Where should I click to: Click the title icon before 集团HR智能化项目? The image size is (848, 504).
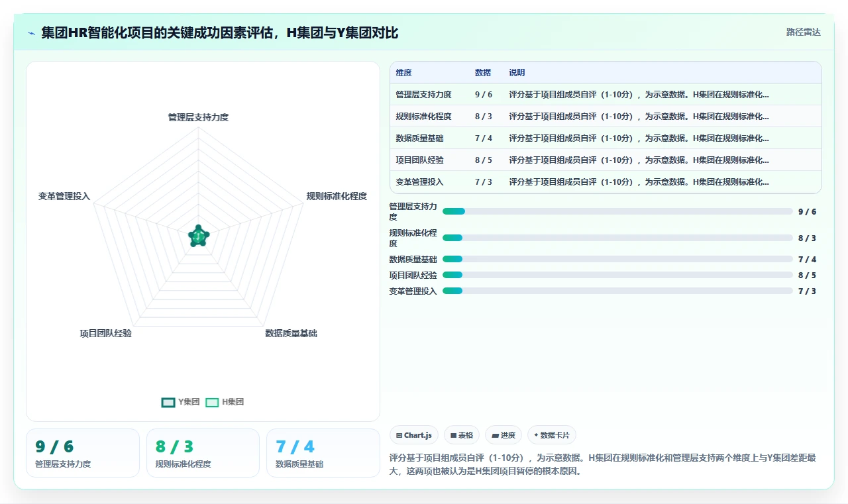pyautogui.click(x=31, y=33)
